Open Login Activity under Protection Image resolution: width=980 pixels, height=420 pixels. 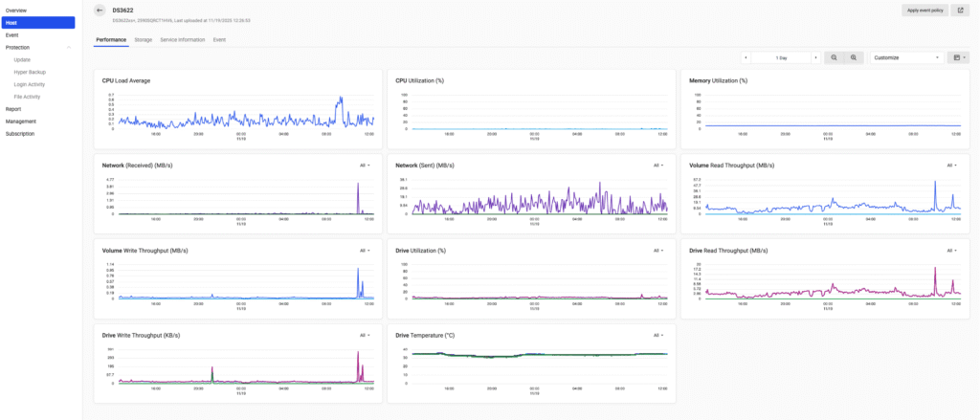click(30, 84)
